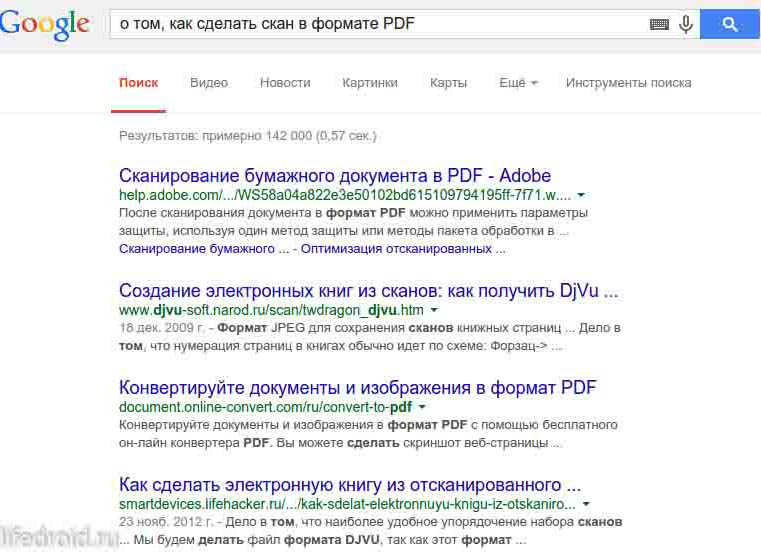Select the Поиск tab
Viewport: 761px width, 557px height.
(138, 83)
